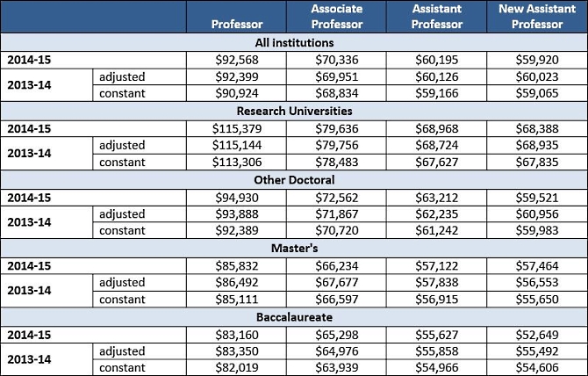Click the $115,379 Professor salary cell
588x376 pixels.
click(x=237, y=128)
